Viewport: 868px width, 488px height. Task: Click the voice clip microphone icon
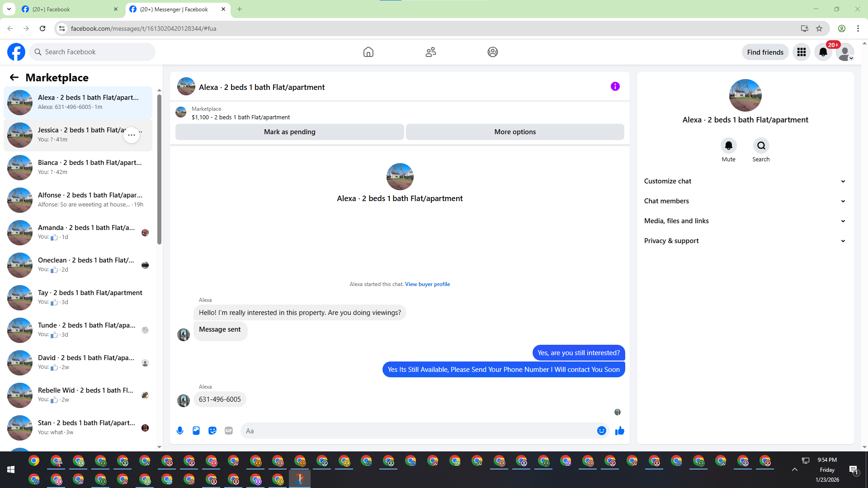click(x=180, y=431)
